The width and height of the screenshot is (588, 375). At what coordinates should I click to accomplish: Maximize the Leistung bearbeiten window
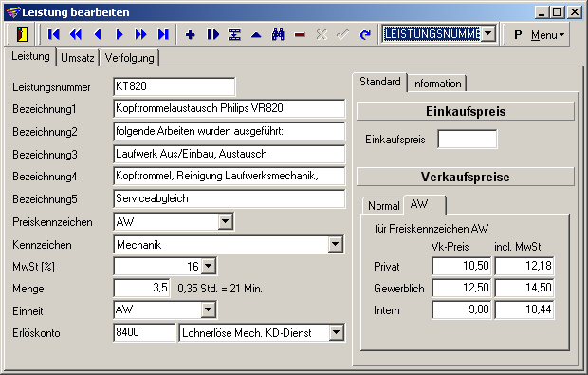(x=558, y=12)
